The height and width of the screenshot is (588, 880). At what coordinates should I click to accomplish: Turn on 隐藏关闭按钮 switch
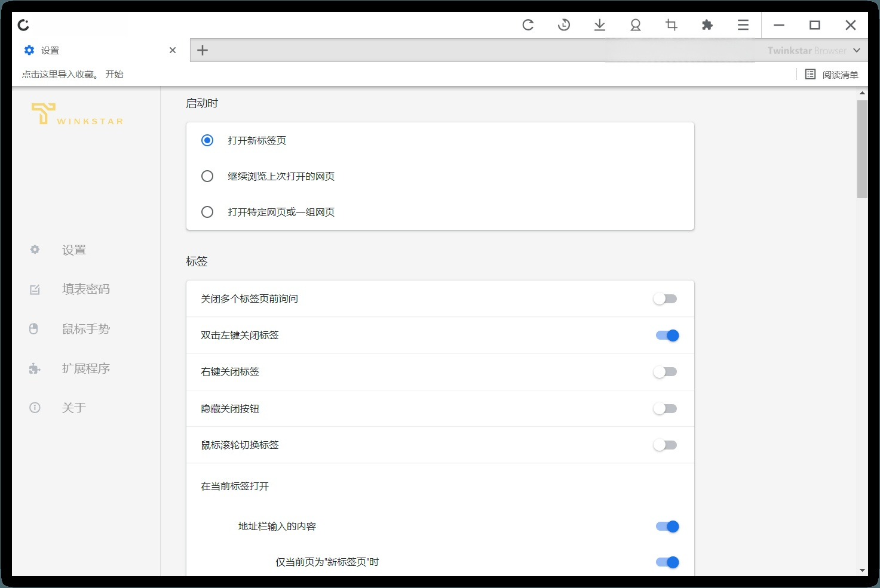[x=666, y=409]
